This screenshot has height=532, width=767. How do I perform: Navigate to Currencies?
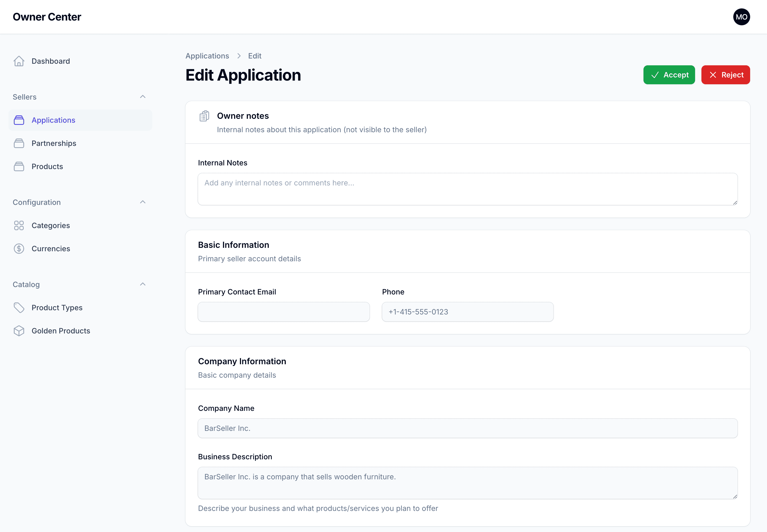(80, 249)
